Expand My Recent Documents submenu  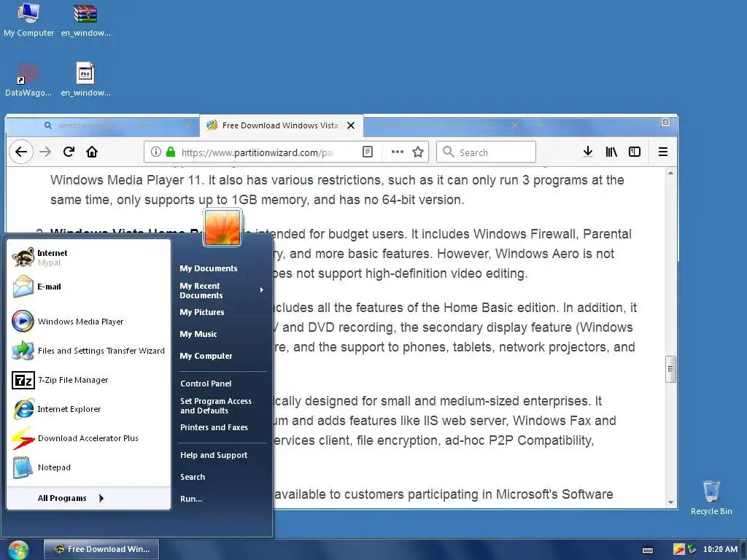[x=222, y=290]
